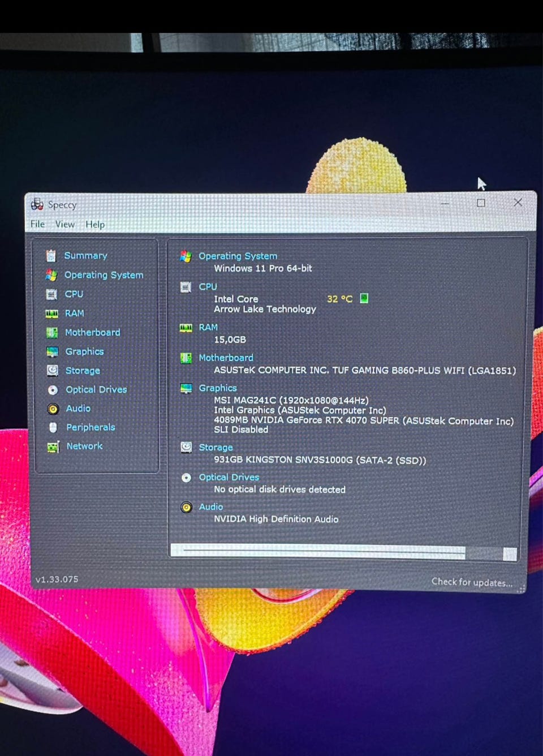Click the 32 °C CPU temperature value

(339, 299)
